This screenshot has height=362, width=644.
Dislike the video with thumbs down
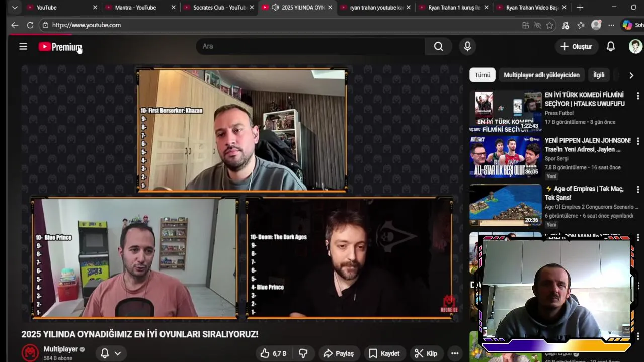303,353
